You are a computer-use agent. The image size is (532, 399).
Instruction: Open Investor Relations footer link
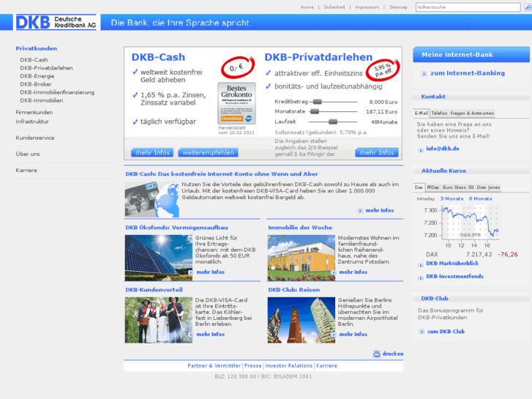click(x=289, y=366)
